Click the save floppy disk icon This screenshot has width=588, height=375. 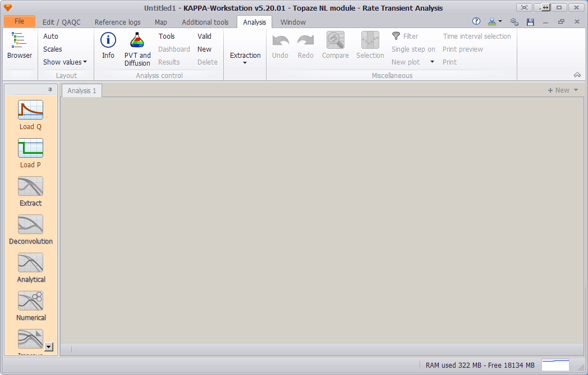[x=530, y=22]
